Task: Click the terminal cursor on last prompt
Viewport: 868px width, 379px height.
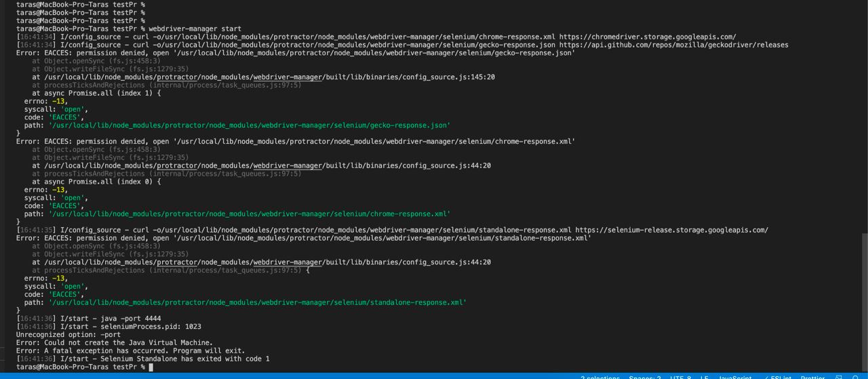Action: tap(151, 367)
